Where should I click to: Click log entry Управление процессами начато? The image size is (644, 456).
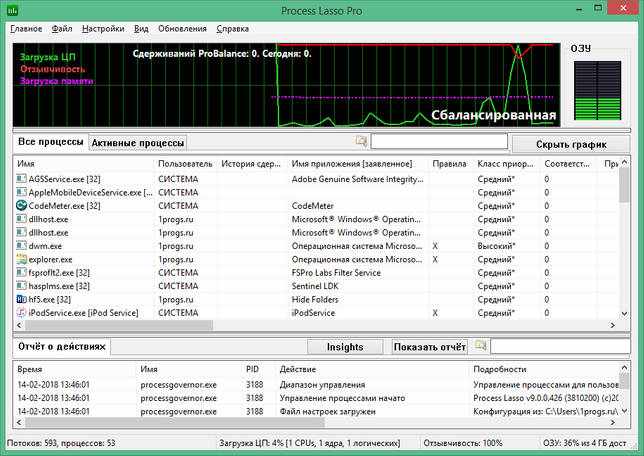pyautogui.click(x=342, y=398)
